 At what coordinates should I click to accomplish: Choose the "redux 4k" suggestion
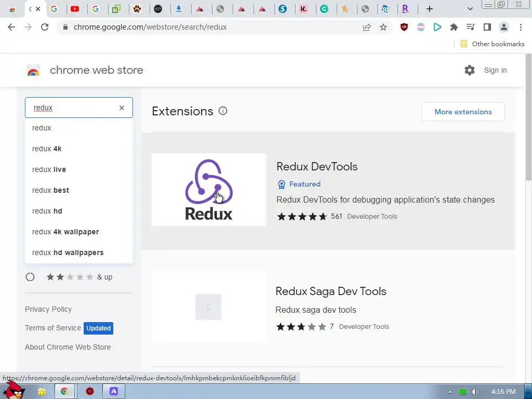tap(79, 149)
